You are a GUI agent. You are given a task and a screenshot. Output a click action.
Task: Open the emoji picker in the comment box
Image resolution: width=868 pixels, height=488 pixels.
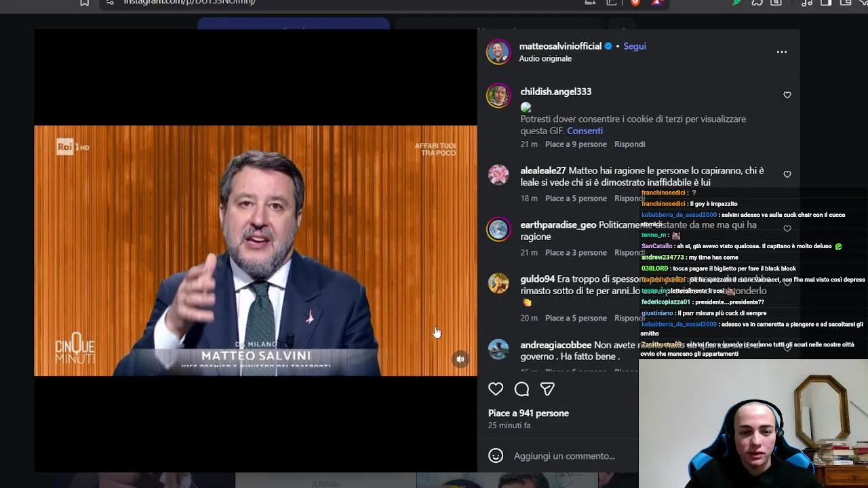click(x=496, y=456)
